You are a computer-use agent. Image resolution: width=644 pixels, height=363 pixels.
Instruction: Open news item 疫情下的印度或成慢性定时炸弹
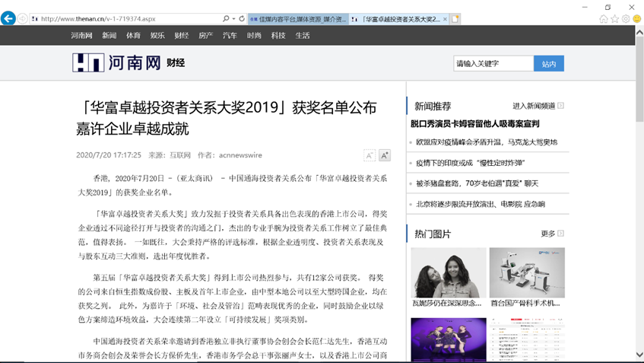(x=471, y=163)
